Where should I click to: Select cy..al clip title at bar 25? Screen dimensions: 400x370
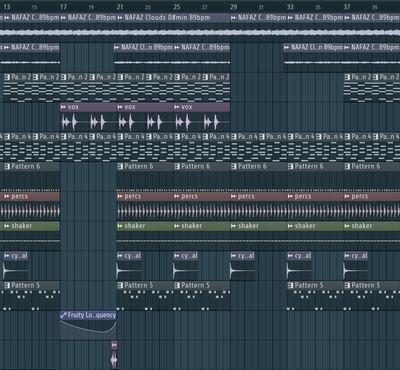click(x=189, y=256)
